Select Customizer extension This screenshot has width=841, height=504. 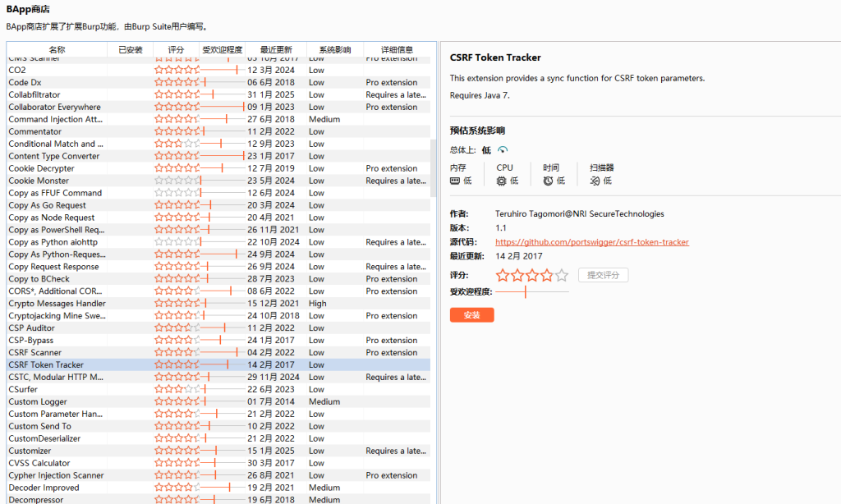pos(218,451)
